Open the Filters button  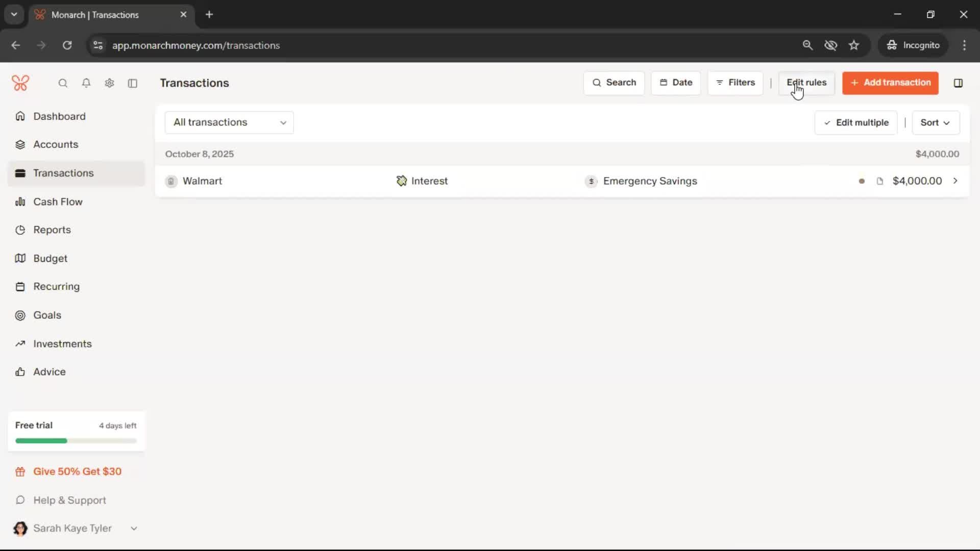click(735, 83)
